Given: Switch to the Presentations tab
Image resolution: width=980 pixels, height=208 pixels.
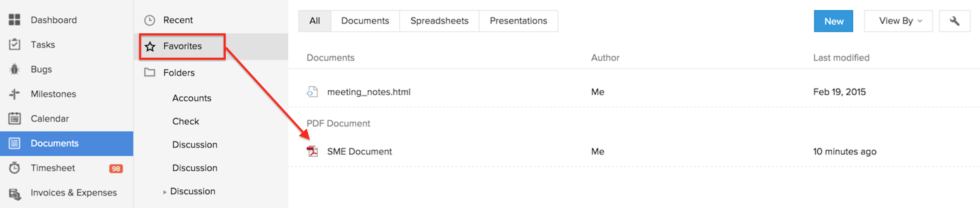Looking at the screenshot, I should pyautogui.click(x=518, y=21).
